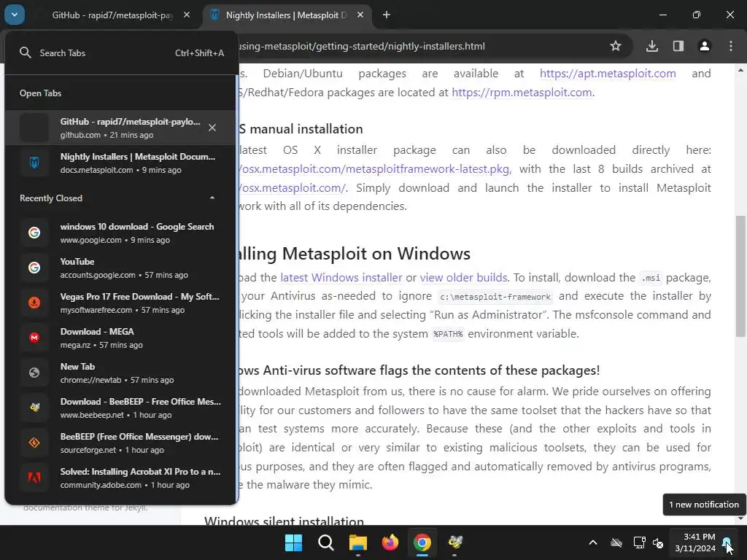The height and width of the screenshot is (560, 747).
Task: Select Nightly Installers open tab entry
Action: (121, 163)
